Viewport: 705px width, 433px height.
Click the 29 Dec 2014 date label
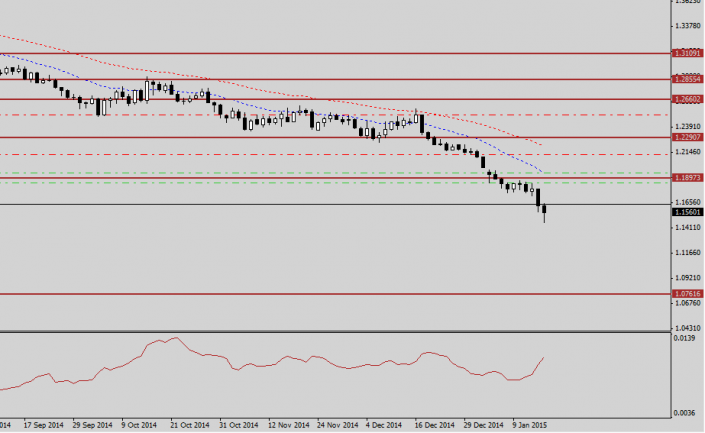[x=480, y=424]
